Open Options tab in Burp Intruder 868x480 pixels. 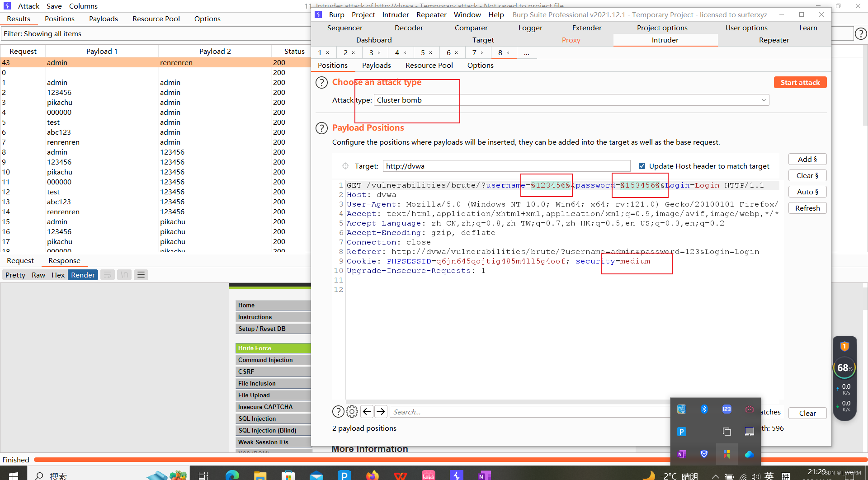pos(480,66)
